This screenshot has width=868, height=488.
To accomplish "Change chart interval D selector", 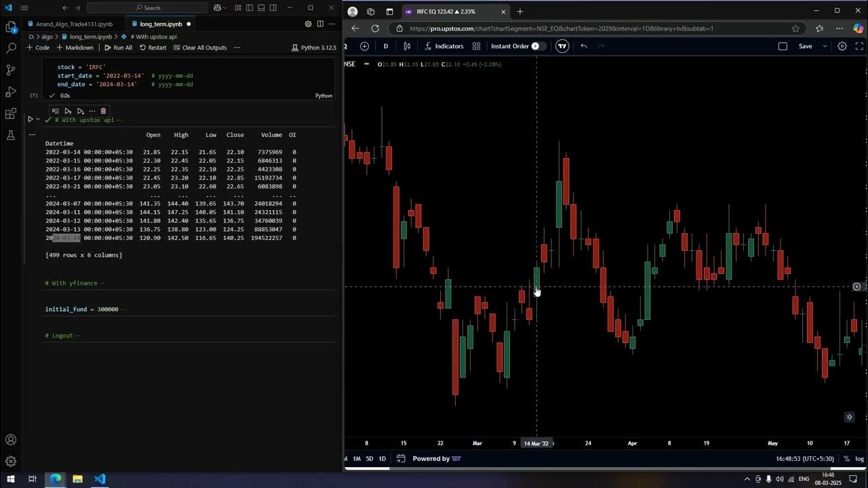I will pos(386,46).
